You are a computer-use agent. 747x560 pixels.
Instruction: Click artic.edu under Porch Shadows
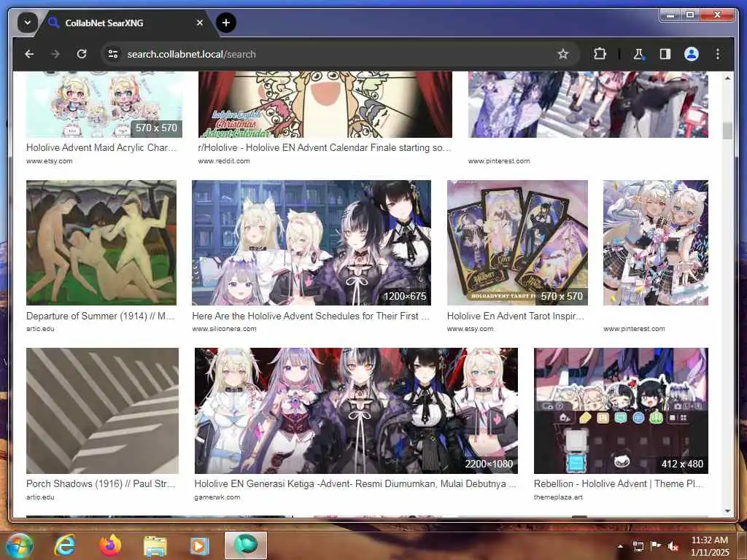pos(41,497)
